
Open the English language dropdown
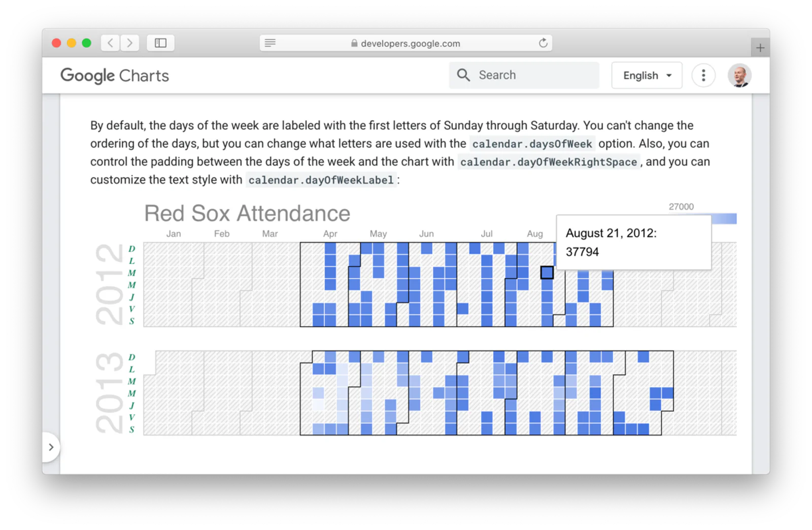pos(647,76)
